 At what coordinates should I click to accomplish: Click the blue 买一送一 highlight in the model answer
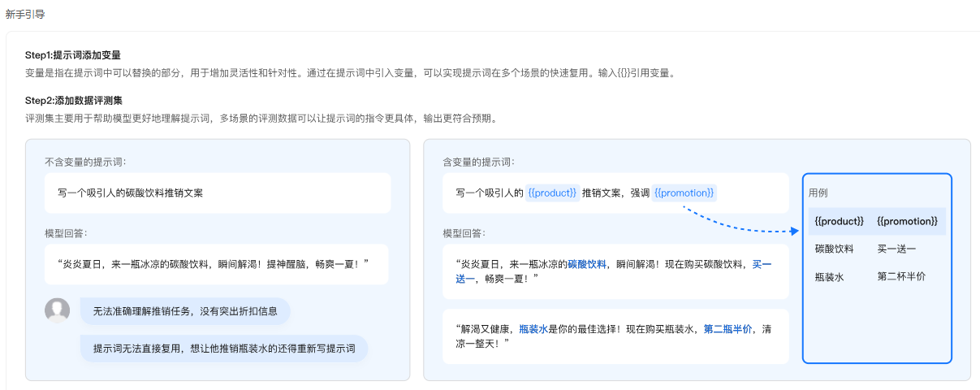(x=761, y=265)
